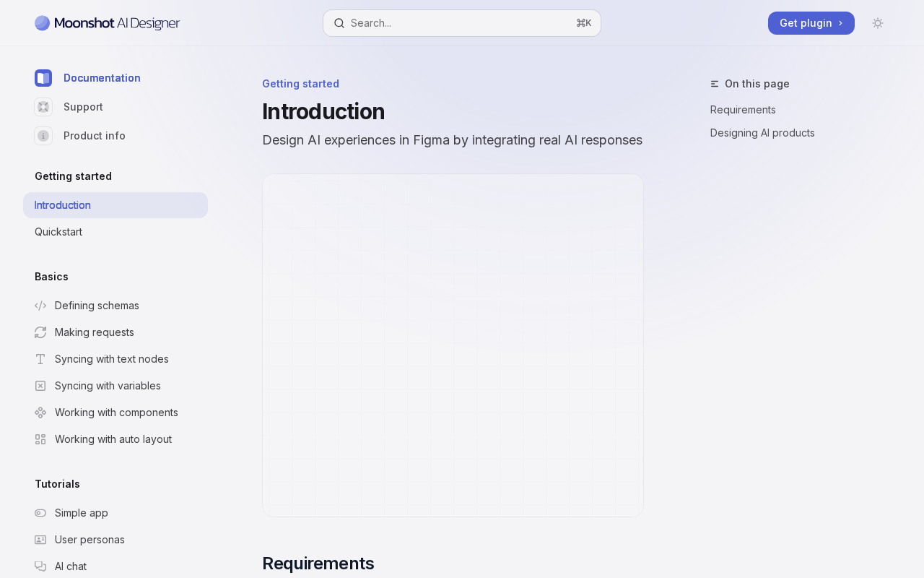Screen dimensions: 924x578
Task: Click the Making requests refresh icon
Action: coord(40,332)
